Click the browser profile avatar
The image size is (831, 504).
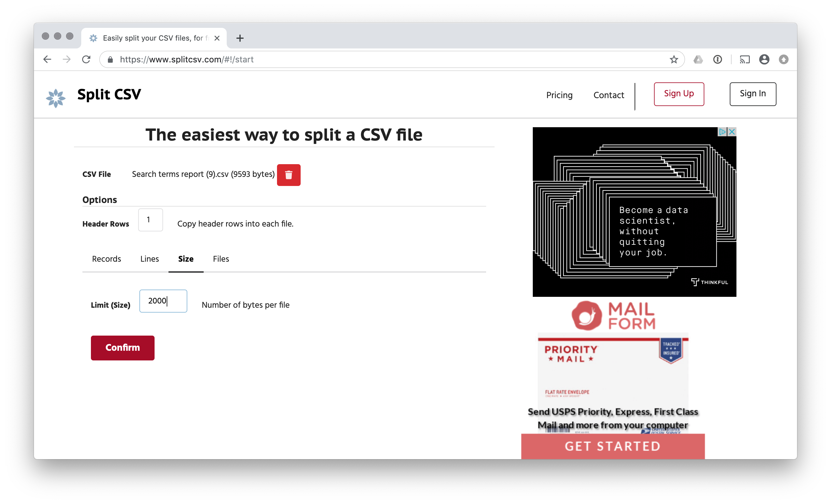tap(764, 59)
